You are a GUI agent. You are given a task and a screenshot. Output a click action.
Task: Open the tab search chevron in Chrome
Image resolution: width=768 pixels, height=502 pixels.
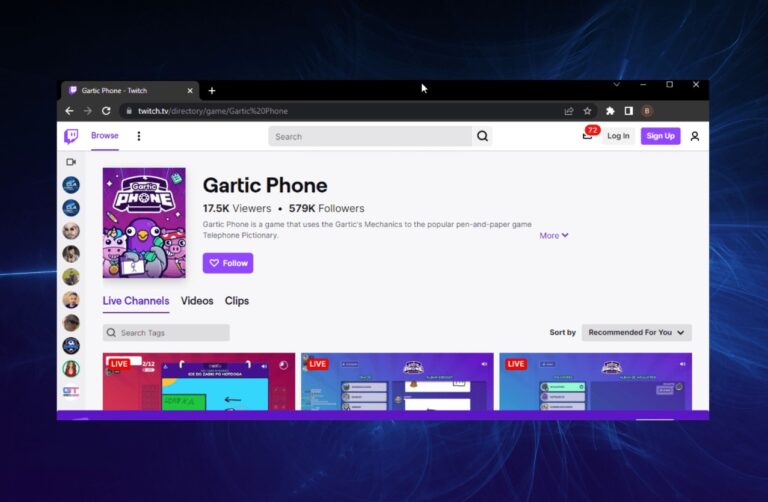(x=617, y=85)
